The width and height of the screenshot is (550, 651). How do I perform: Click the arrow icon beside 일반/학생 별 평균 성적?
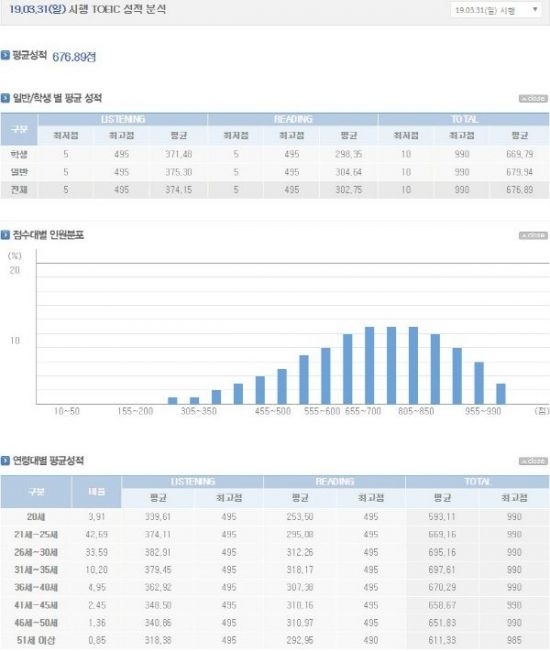tap(5, 98)
